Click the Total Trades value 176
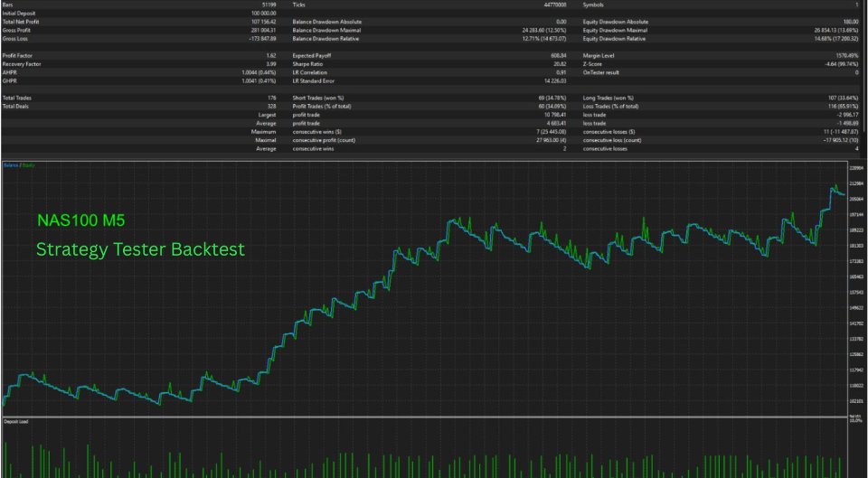 pyautogui.click(x=272, y=98)
